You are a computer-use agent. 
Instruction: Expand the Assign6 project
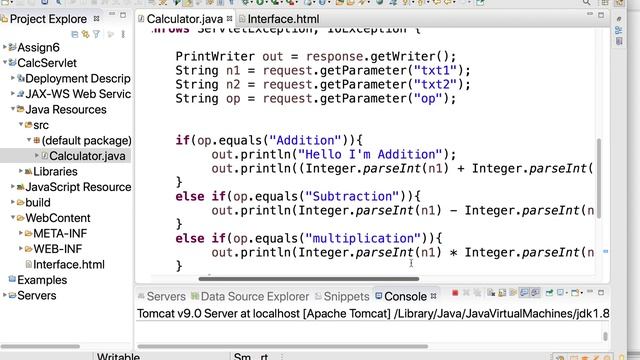[x=4, y=47]
